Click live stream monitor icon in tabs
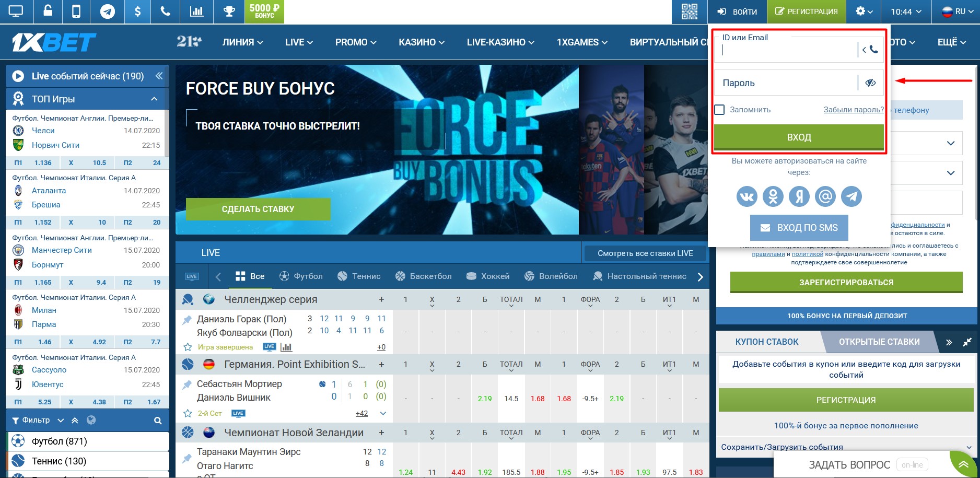This screenshot has width=980, height=478. tap(192, 276)
